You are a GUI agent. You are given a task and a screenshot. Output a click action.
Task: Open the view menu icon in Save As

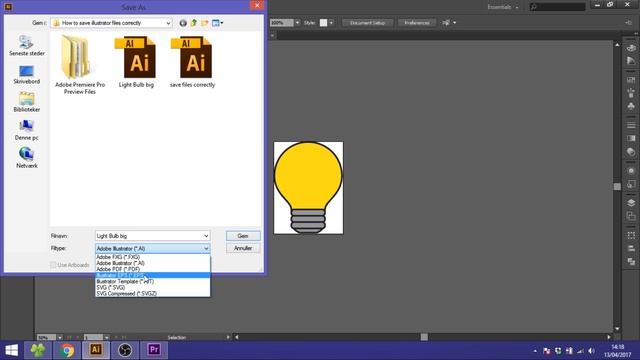217,23
